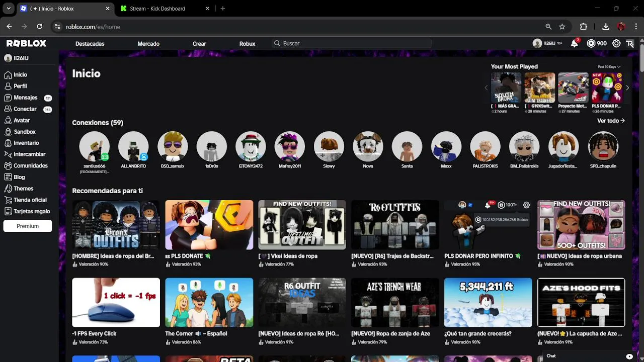Open the Conexiones (59) heading link
The width and height of the screenshot is (644, 362).
click(98, 123)
